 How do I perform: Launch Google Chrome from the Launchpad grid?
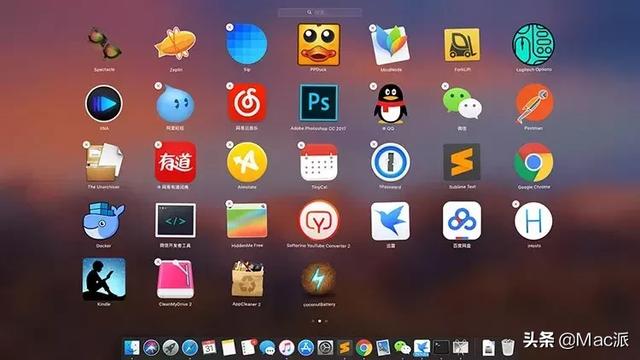click(533, 162)
